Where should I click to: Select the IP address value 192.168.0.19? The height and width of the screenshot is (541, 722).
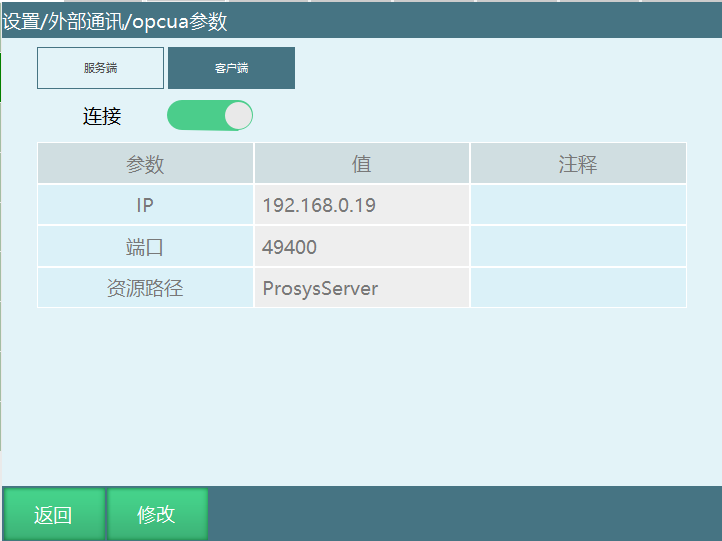(361, 205)
